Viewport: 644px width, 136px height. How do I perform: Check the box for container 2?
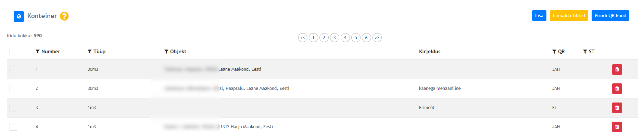[x=13, y=89]
